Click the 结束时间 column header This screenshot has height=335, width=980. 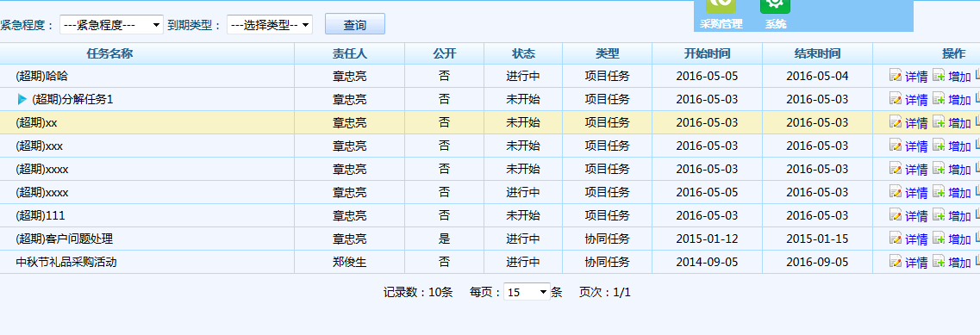pos(817,53)
